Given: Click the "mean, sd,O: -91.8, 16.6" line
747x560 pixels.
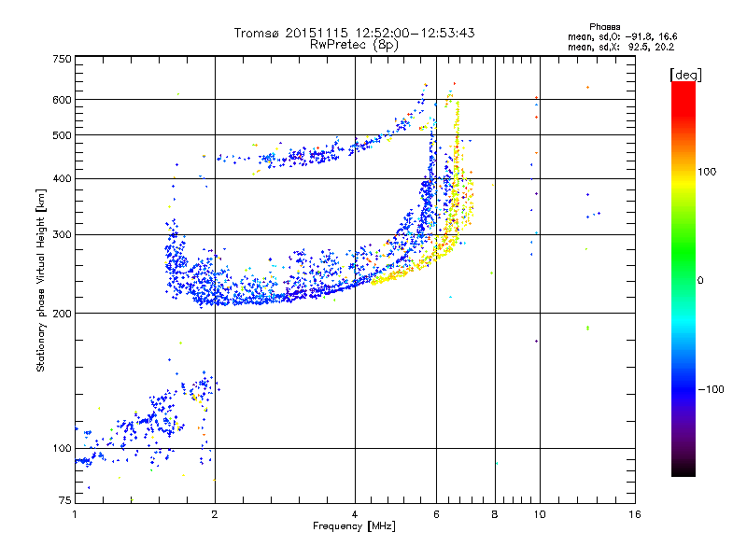Looking at the screenshot, I should coord(622,36).
